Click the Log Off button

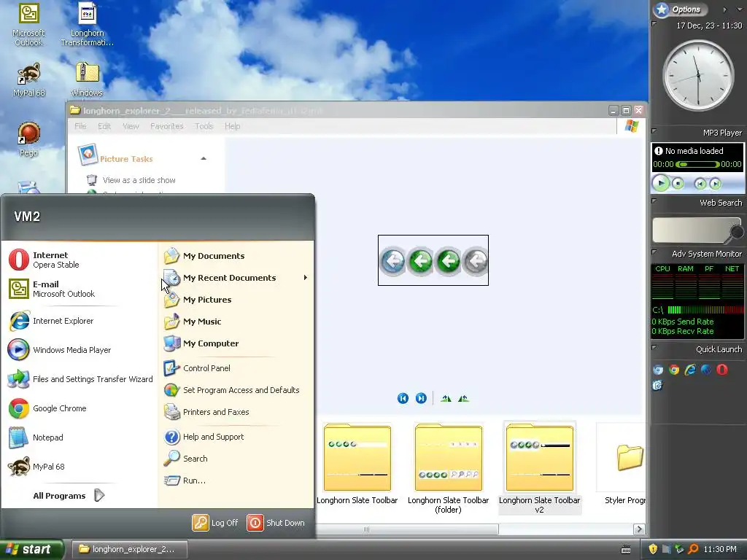click(x=215, y=522)
